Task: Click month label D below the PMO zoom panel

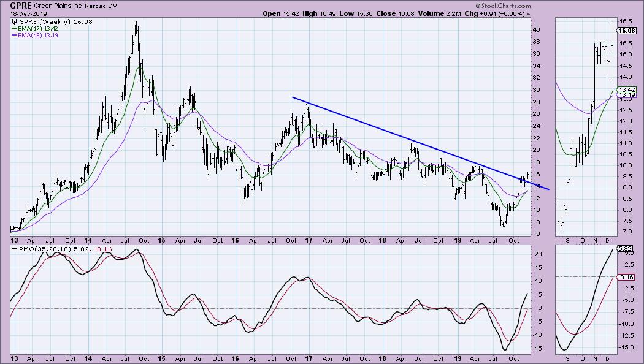Action: 607,358
